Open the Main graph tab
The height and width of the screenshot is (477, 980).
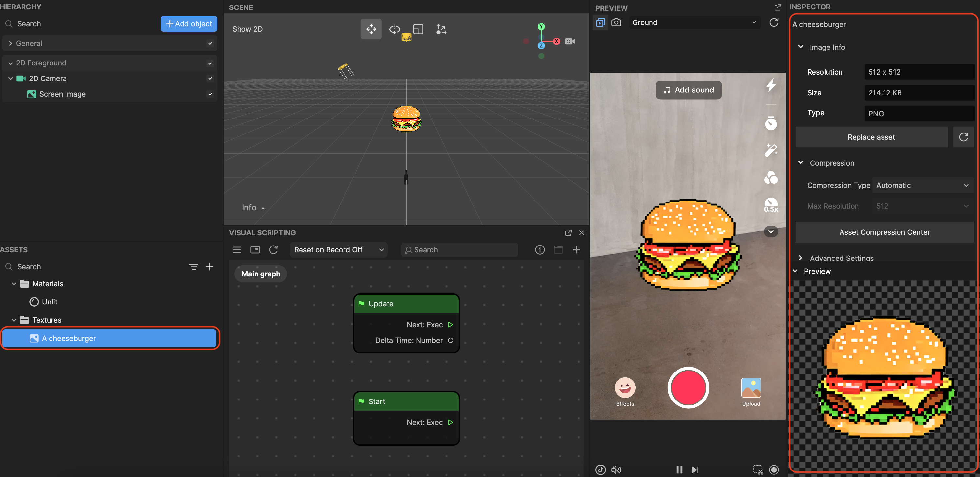click(x=261, y=274)
